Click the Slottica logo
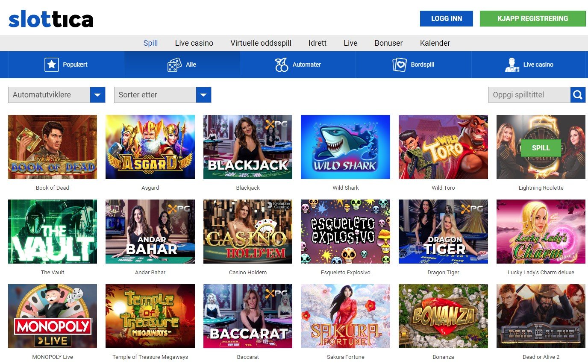The height and width of the screenshot is (364, 588). point(50,18)
